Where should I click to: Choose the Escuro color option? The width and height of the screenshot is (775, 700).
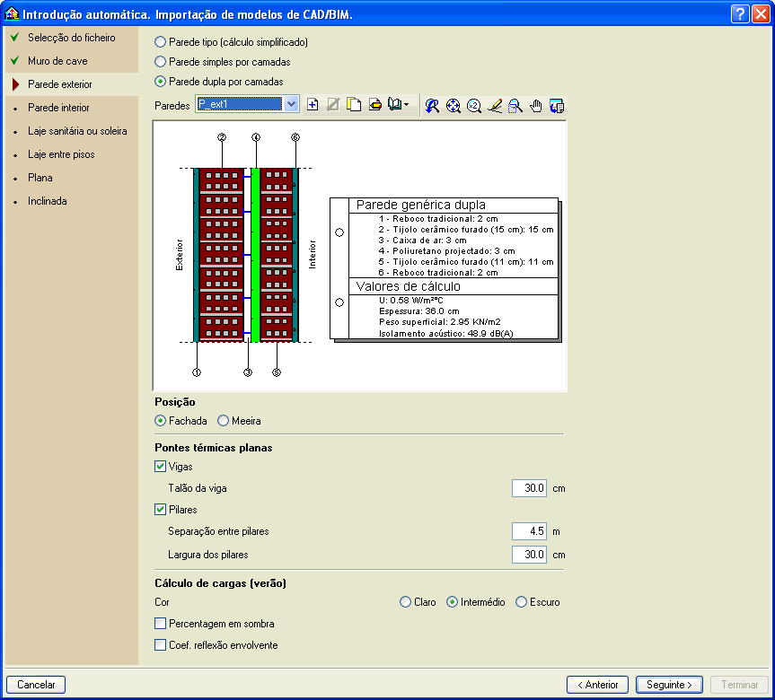[x=522, y=602]
